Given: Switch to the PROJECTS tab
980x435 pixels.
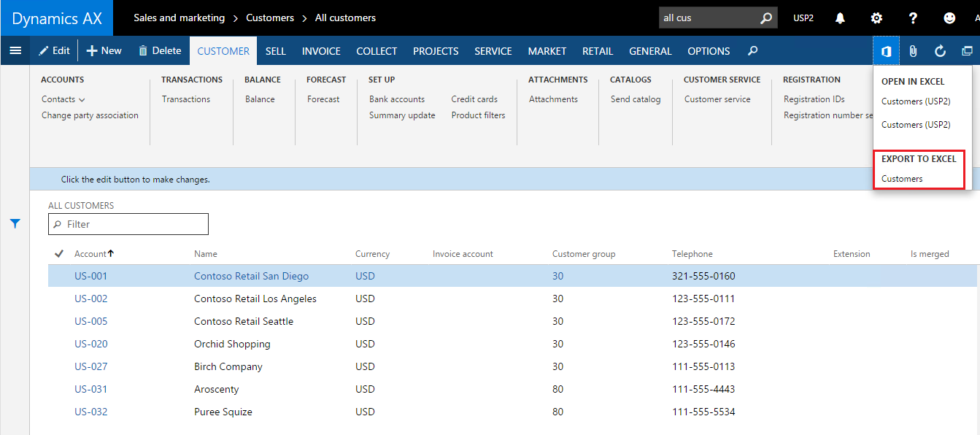Looking at the screenshot, I should tap(436, 51).
